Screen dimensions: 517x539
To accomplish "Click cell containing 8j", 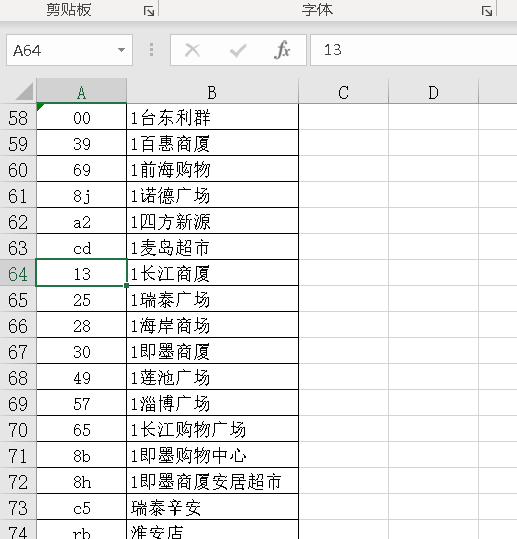I will click(81, 196).
